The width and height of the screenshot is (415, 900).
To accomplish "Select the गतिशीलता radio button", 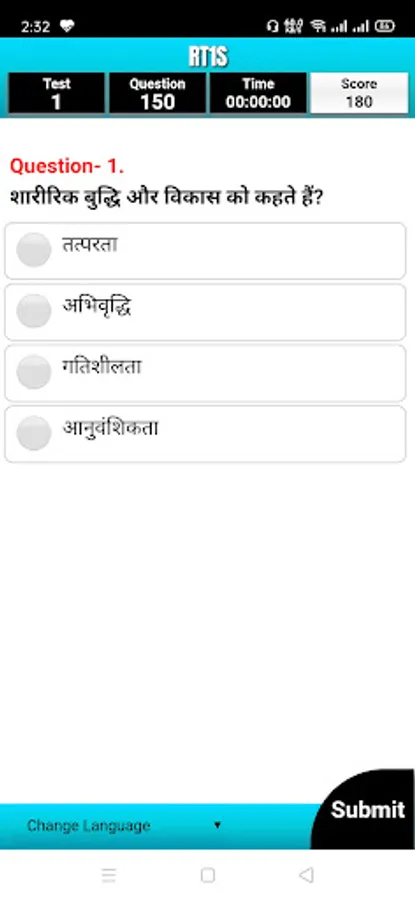I will tap(34, 371).
